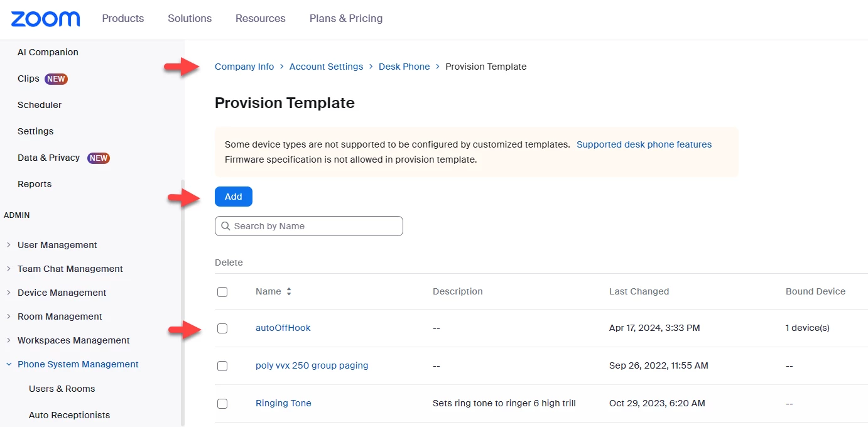The width and height of the screenshot is (868, 427).
Task: Tick the poly vvx 250 group paging checkbox
Action: pos(222,366)
